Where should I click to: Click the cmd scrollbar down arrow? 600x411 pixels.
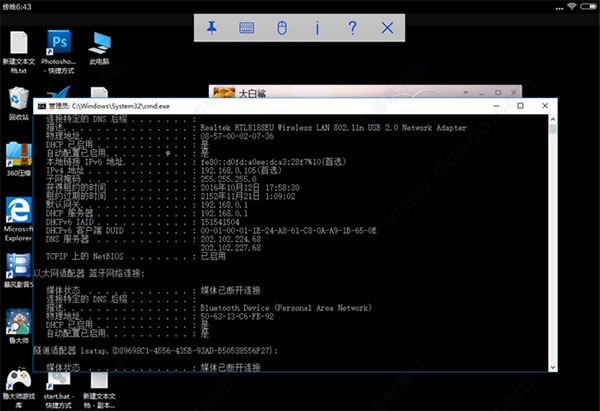coord(553,367)
